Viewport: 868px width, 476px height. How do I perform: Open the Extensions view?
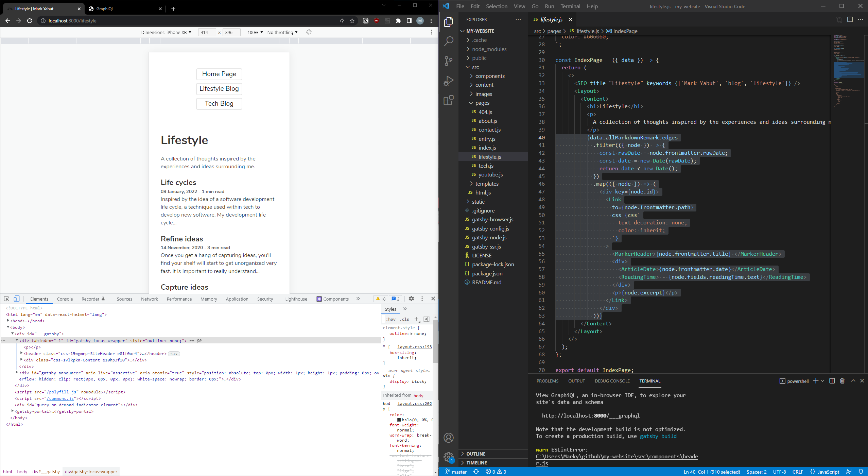(448, 100)
